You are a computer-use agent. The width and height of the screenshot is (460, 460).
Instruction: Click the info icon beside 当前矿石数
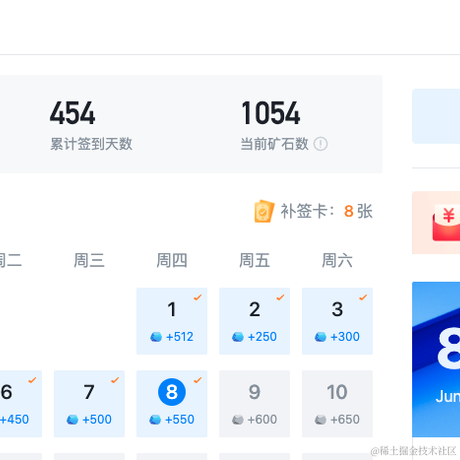point(321,144)
